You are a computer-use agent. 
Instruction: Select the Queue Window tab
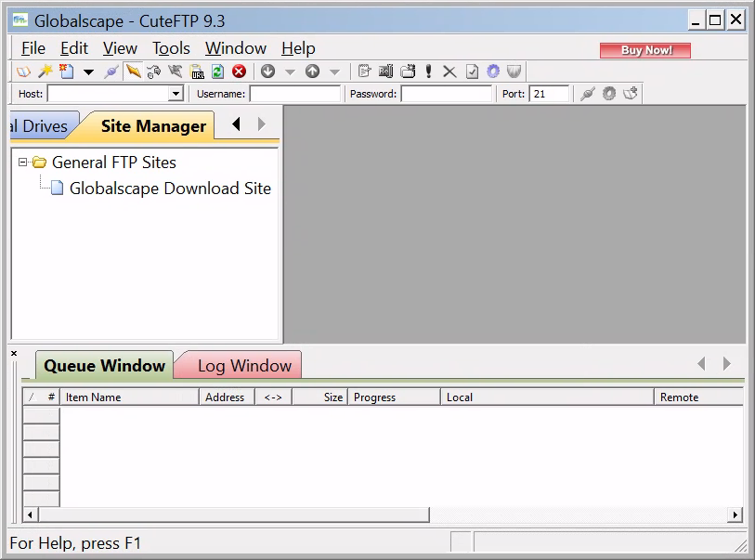click(105, 366)
